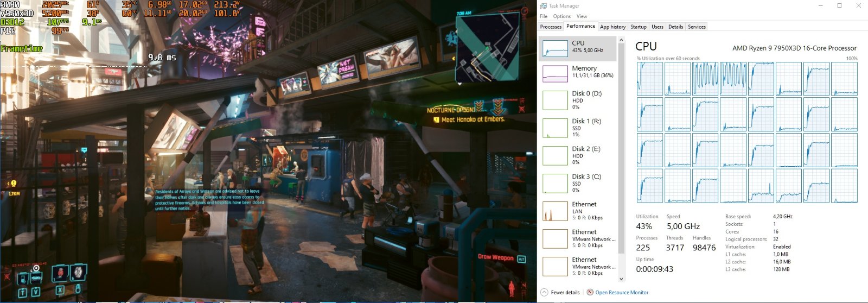Click the AMD Ryzen 9 7950X3D processor name

794,48
